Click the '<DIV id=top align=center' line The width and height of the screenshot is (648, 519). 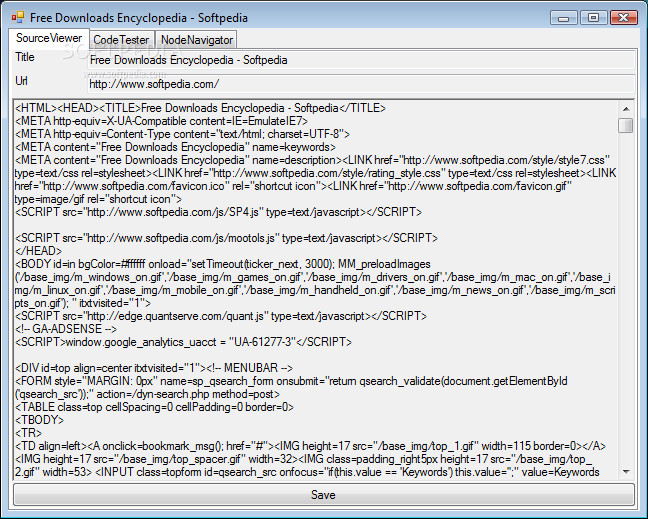[x=154, y=368]
